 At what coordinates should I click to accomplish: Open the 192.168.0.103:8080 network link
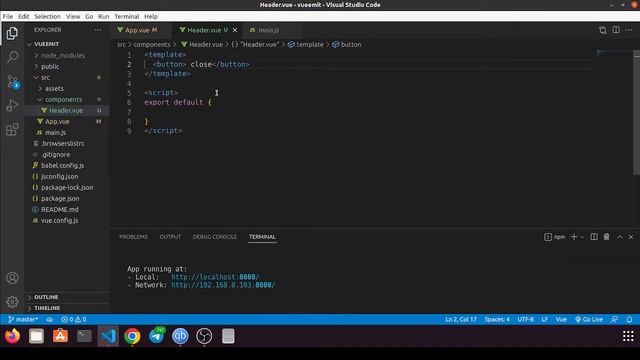(x=223, y=285)
